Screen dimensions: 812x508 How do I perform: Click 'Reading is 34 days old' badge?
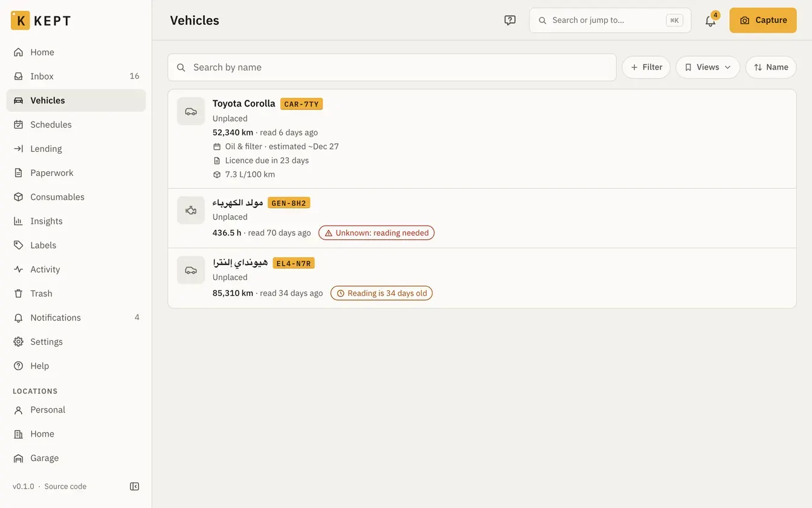(x=381, y=293)
